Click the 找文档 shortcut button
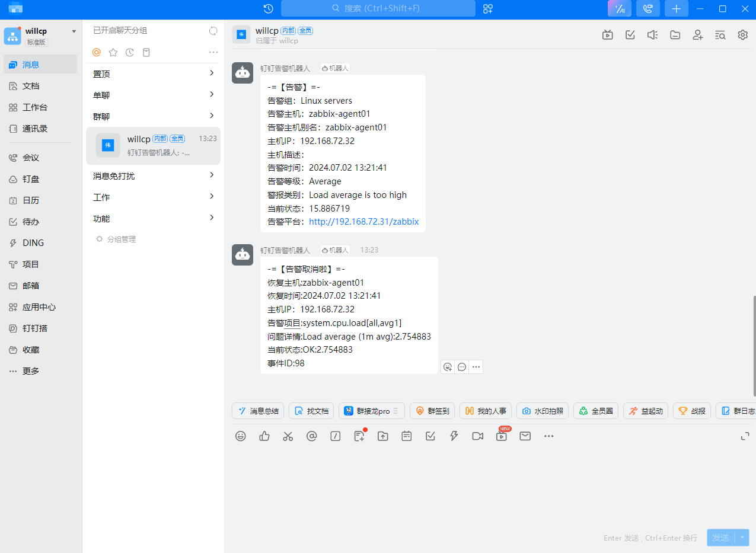The height and width of the screenshot is (553, 756). [311, 411]
